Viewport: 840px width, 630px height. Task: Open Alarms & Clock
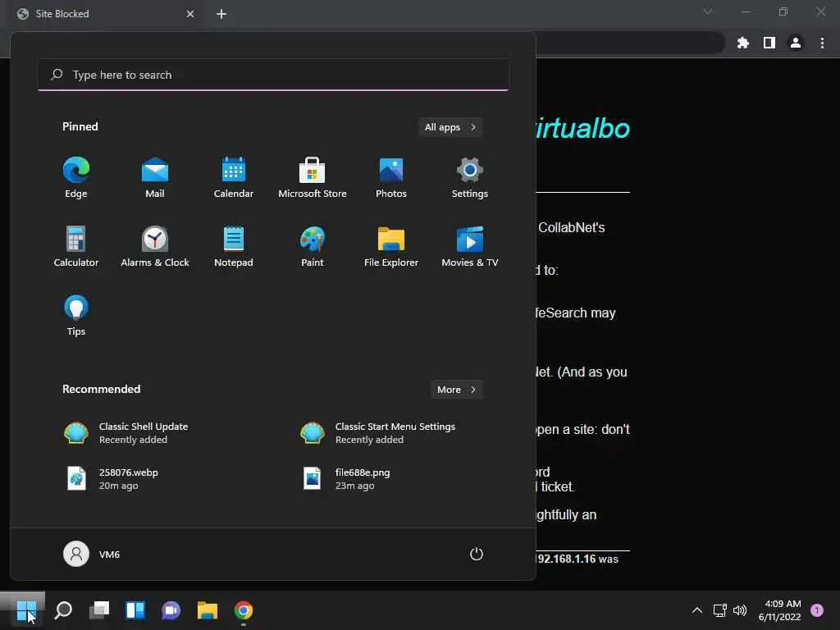point(155,246)
